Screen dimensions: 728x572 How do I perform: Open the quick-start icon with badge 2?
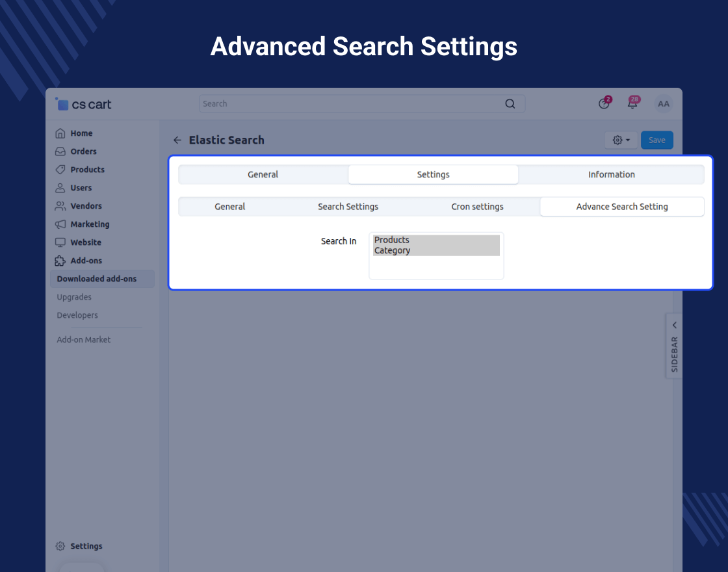tap(604, 104)
